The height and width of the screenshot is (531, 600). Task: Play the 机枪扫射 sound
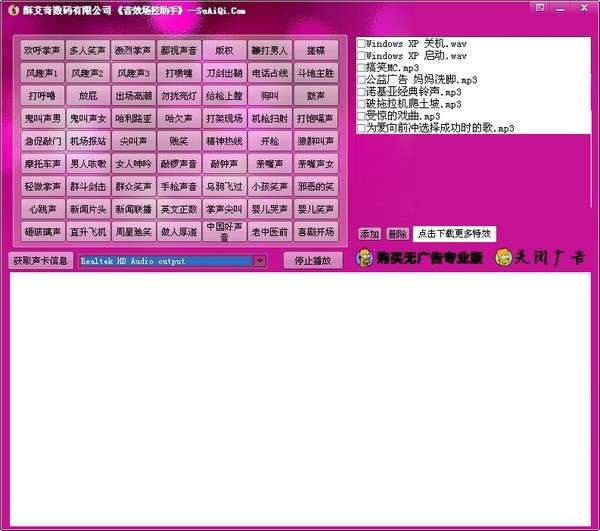(270, 119)
